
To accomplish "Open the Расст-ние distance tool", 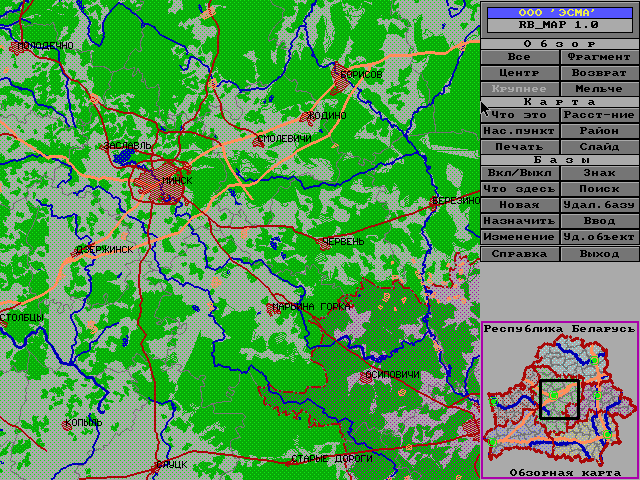I will [x=599, y=115].
